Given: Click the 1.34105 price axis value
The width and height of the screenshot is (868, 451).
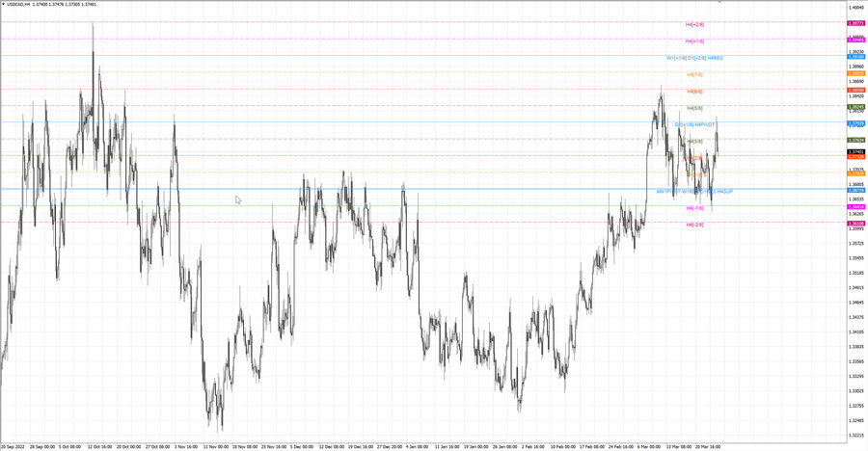Looking at the screenshot, I should [x=856, y=332].
